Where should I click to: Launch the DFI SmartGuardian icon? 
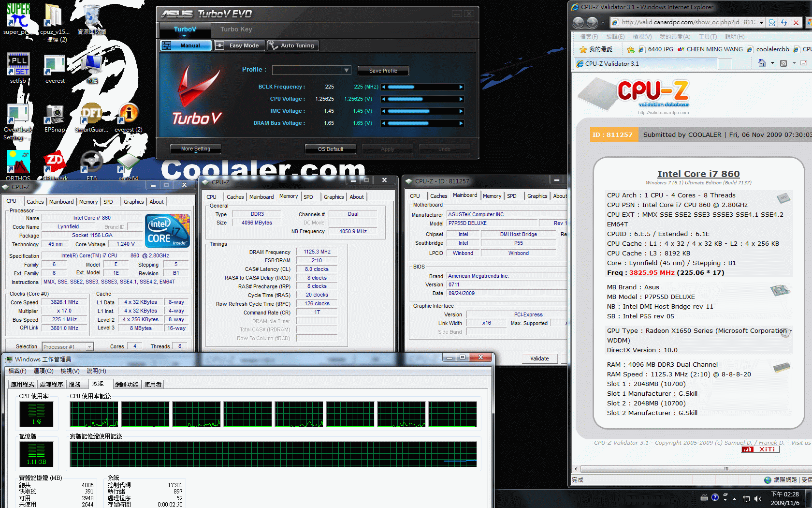[91, 118]
